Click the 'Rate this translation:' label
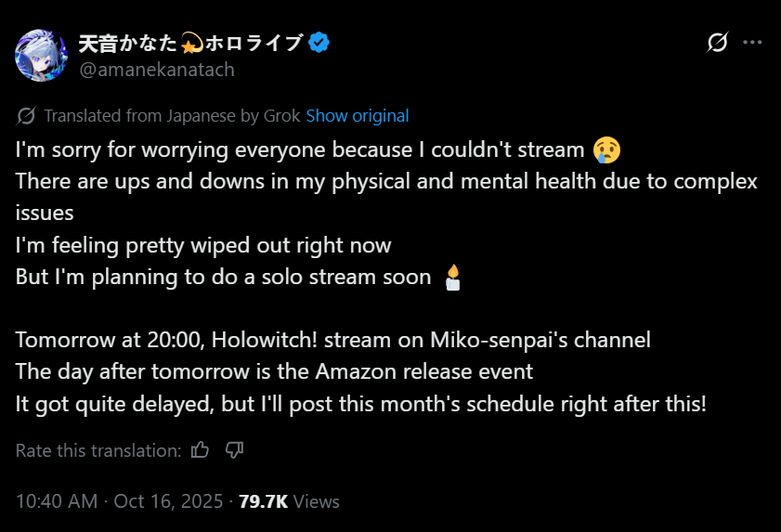This screenshot has height=532, width=781. coord(98,450)
